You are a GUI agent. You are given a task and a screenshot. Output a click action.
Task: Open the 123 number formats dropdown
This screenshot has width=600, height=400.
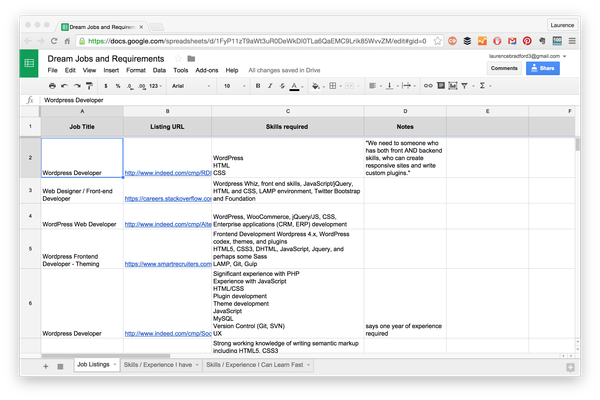point(155,86)
